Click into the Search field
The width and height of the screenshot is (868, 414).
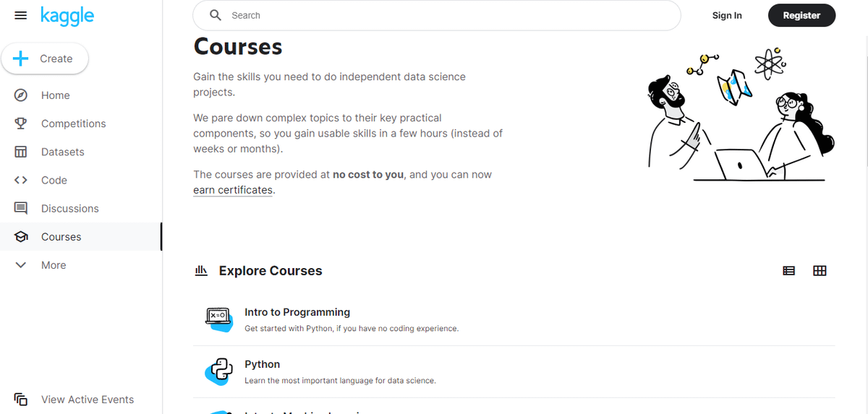pos(448,15)
